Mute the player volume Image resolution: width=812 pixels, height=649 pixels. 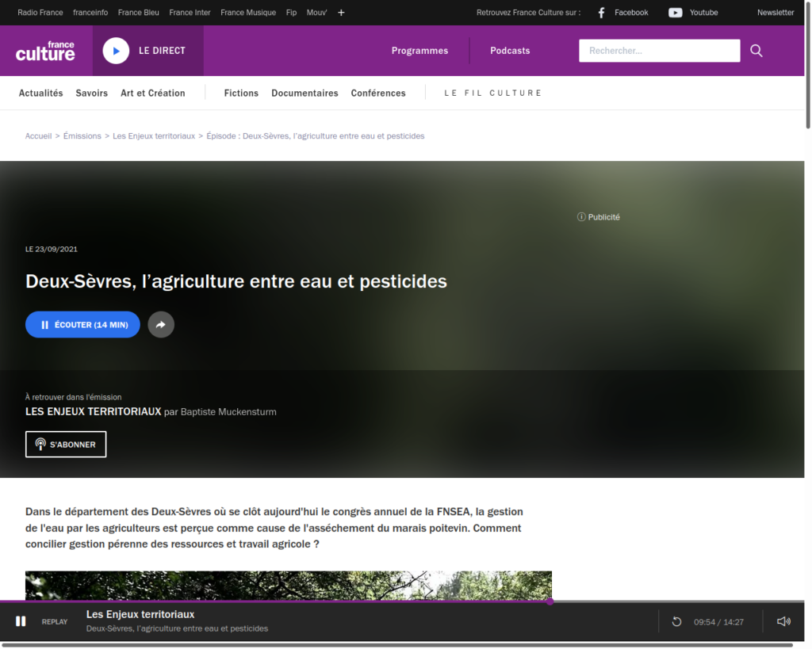(x=783, y=622)
